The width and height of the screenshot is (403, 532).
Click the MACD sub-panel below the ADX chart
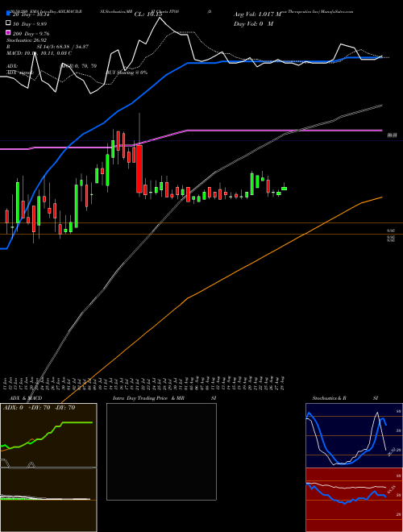[48, 500]
